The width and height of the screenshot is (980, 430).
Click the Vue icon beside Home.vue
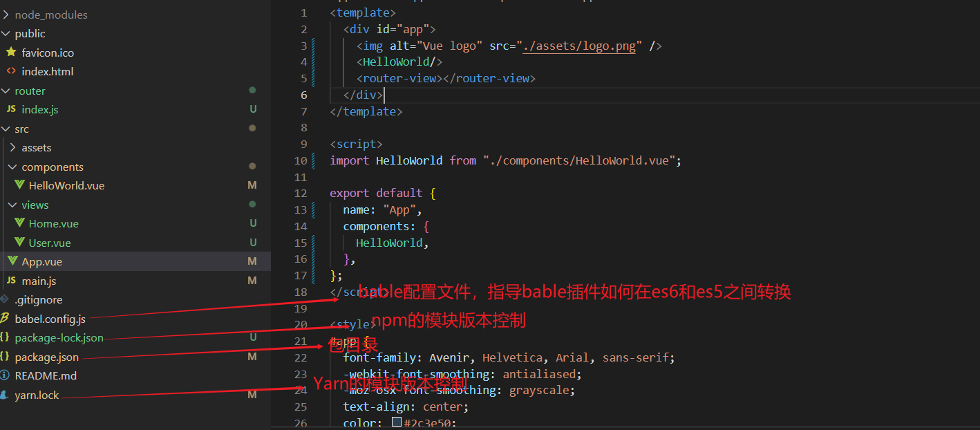(x=19, y=223)
